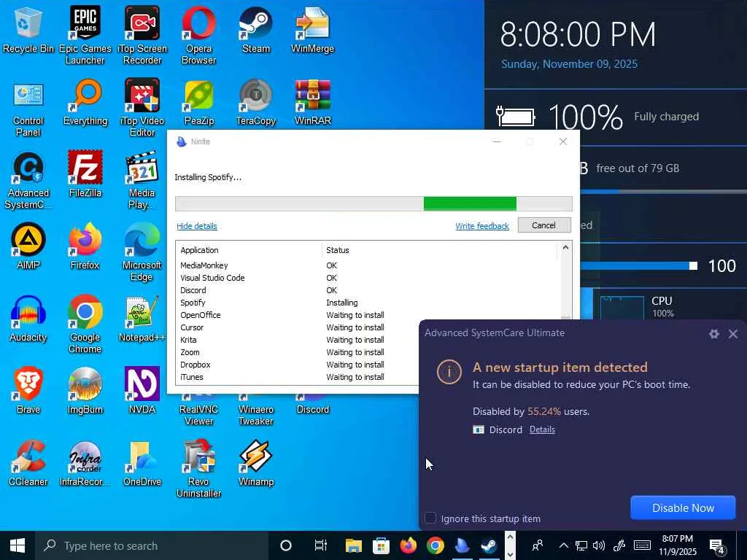Select the PeaZip desktop icon
The width and height of the screenshot is (747, 560).
click(198, 102)
